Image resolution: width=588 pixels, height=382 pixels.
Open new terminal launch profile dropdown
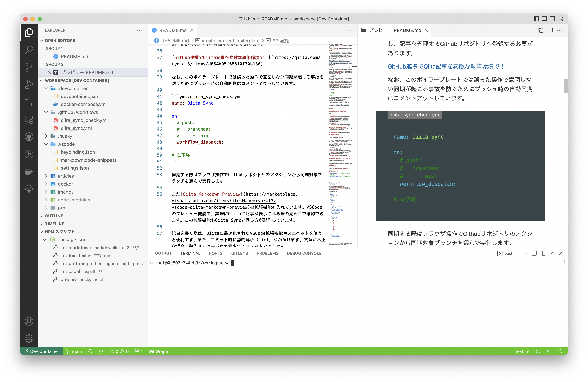click(x=526, y=253)
